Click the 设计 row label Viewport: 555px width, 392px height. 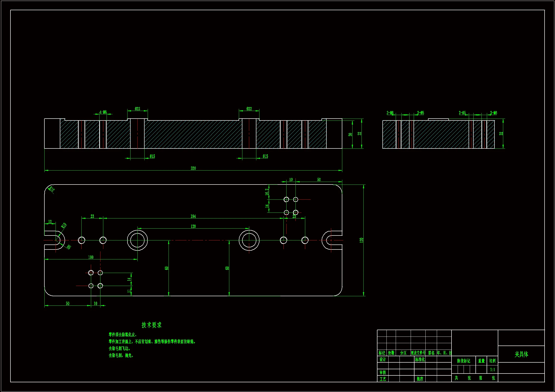pyautogui.click(x=383, y=360)
